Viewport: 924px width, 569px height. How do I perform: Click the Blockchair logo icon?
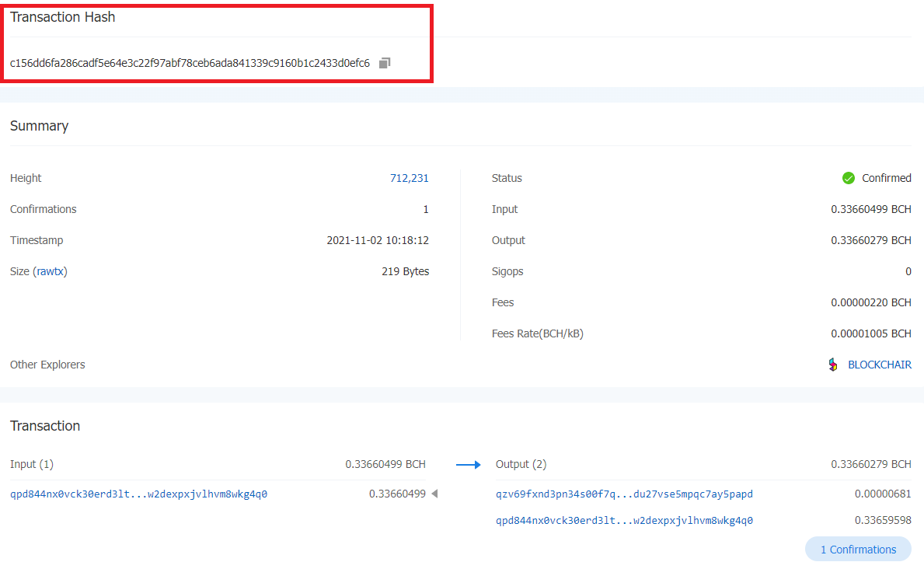[x=833, y=365]
